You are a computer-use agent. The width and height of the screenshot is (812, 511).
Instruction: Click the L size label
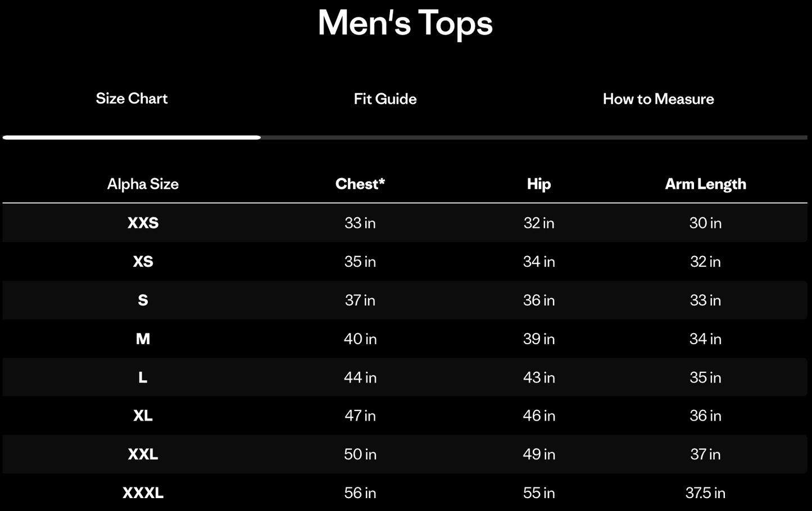[x=143, y=377]
